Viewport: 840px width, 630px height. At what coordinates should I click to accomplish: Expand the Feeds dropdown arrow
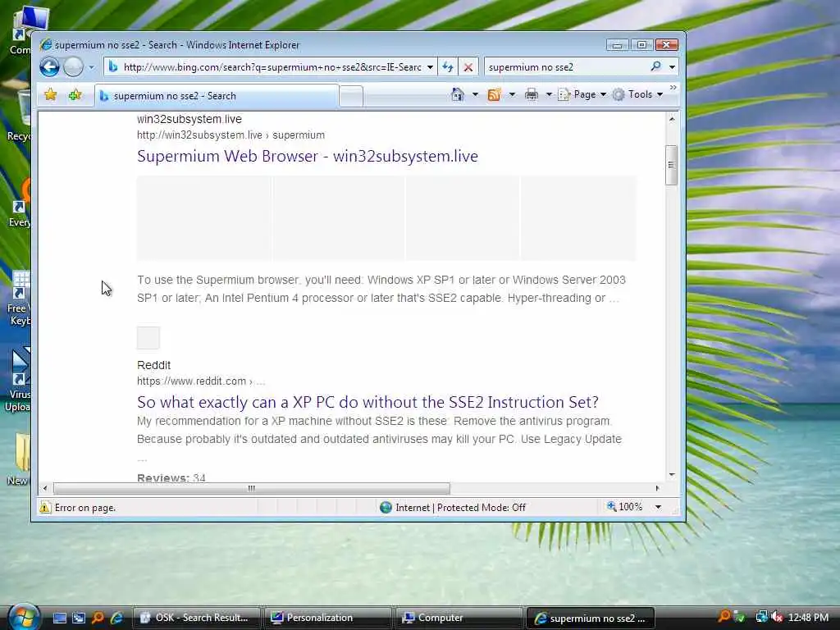tap(512, 94)
